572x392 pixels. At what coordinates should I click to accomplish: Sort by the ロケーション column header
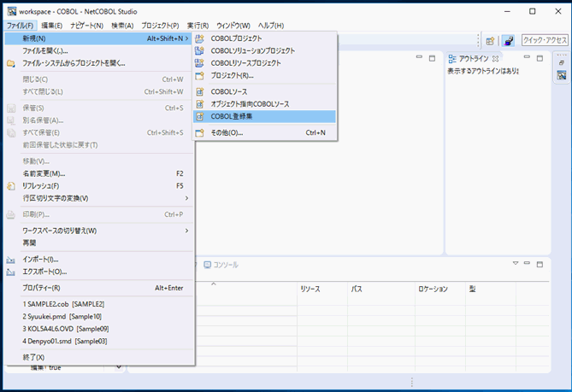click(x=440, y=290)
